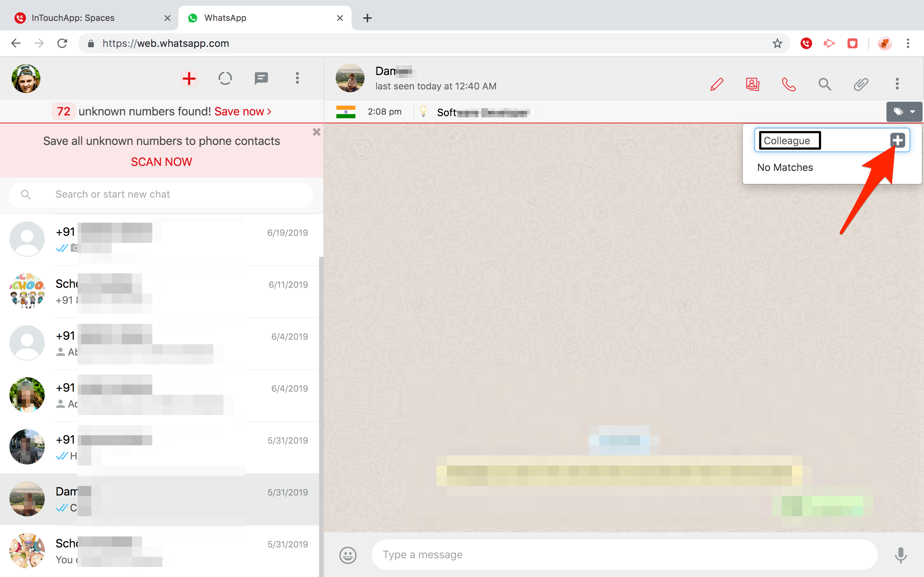Expand the gray tag dropdown button
Viewport: 924px width, 577px height.
pos(904,112)
